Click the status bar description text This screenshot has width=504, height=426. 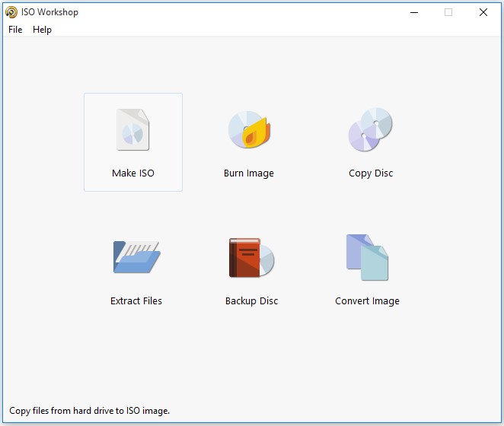(89, 411)
